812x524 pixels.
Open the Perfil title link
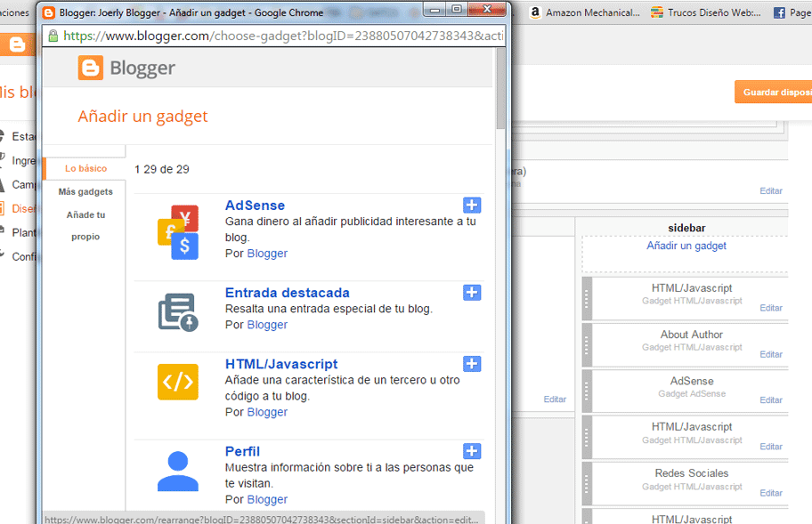point(242,452)
